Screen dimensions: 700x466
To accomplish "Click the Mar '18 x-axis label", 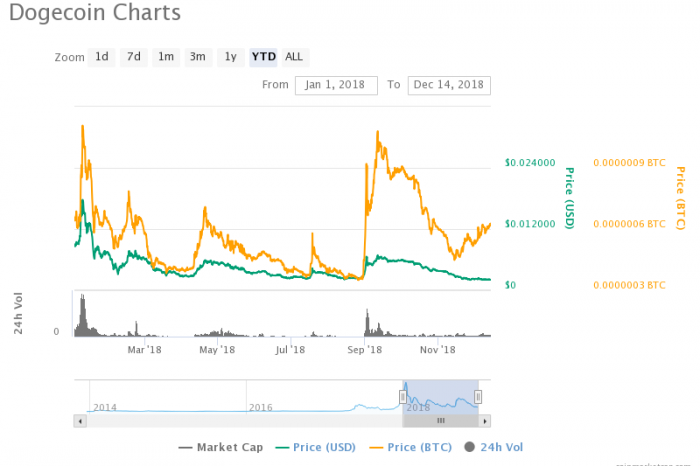I will tap(144, 350).
